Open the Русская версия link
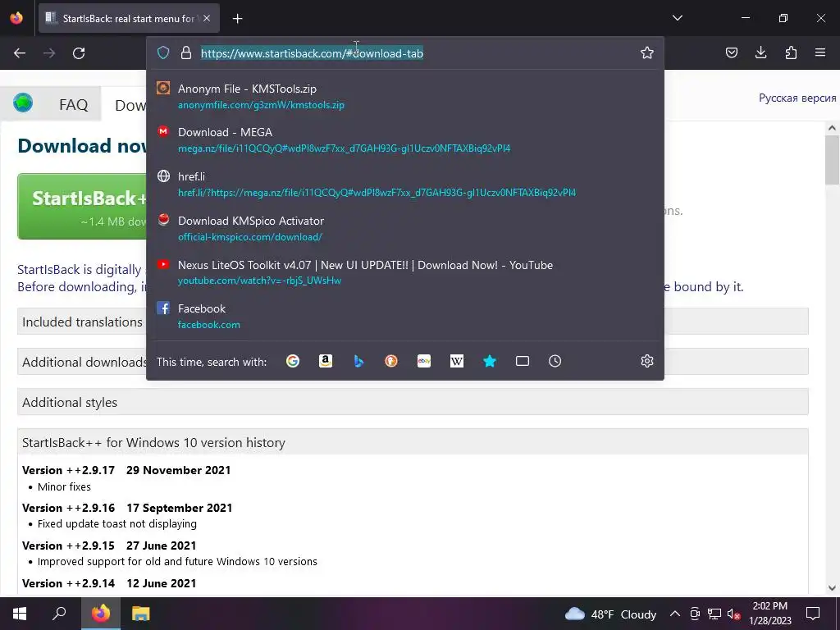Screen dimensions: 840x630 [x=797, y=98]
